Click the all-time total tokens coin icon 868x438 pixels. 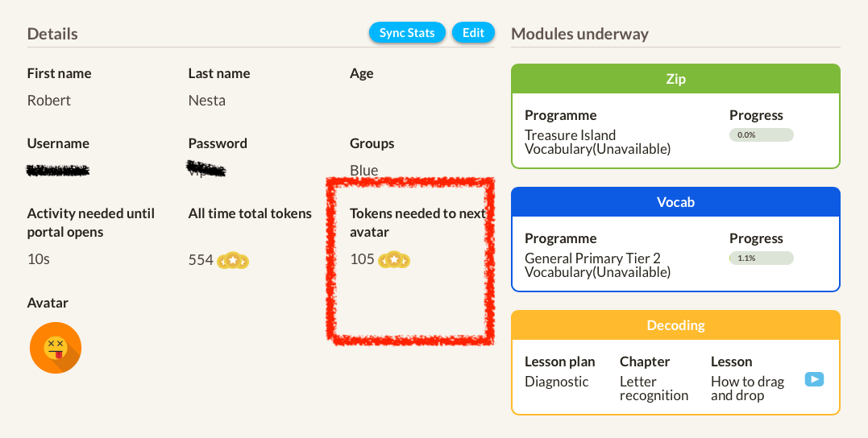233,260
